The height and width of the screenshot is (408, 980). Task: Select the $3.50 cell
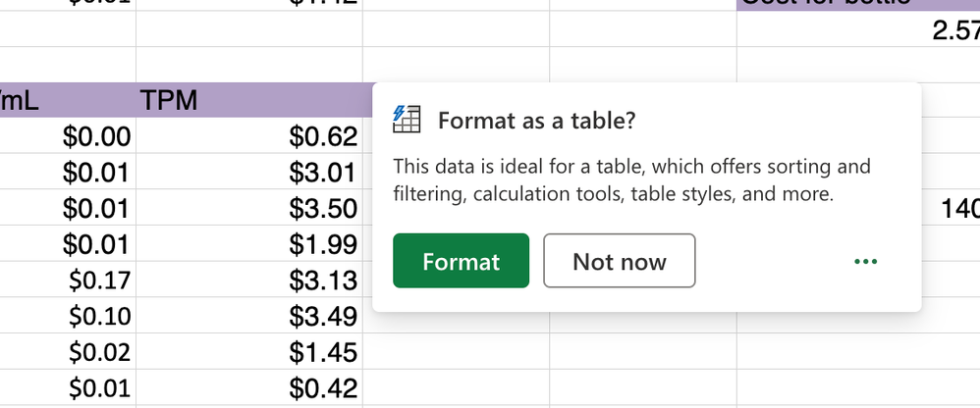(249, 210)
